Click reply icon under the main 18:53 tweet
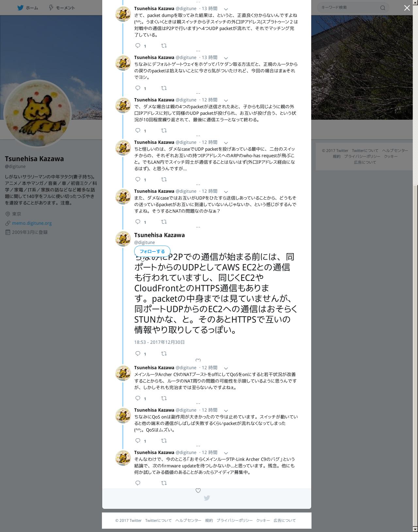Viewport: 418px width, 532px height. [x=138, y=354]
